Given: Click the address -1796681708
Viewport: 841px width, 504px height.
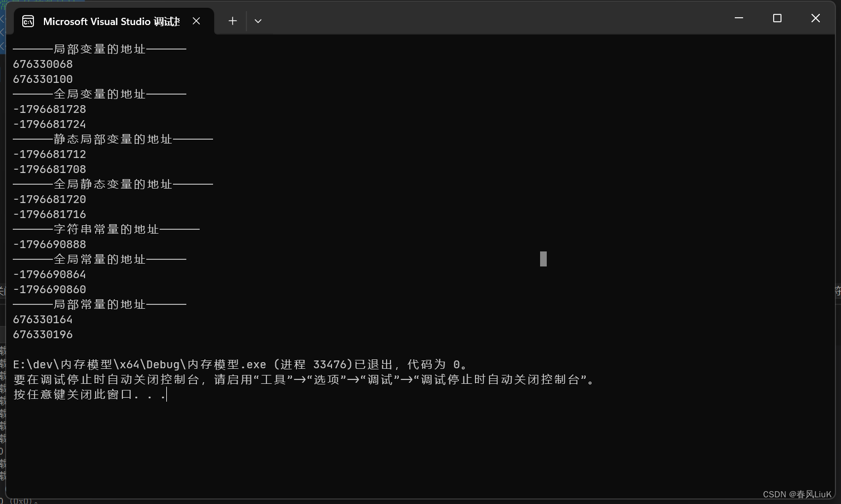Looking at the screenshot, I should tap(50, 169).
